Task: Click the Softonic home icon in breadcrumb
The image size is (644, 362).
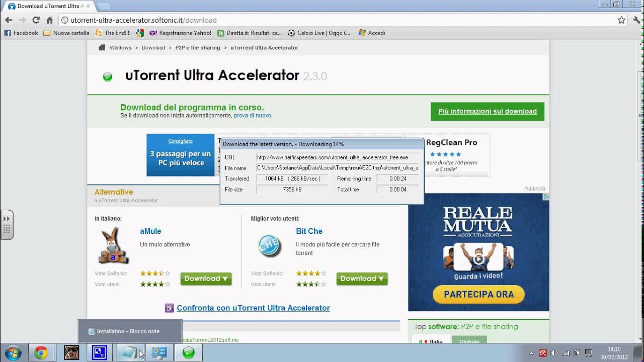Action: click(102, 47)
